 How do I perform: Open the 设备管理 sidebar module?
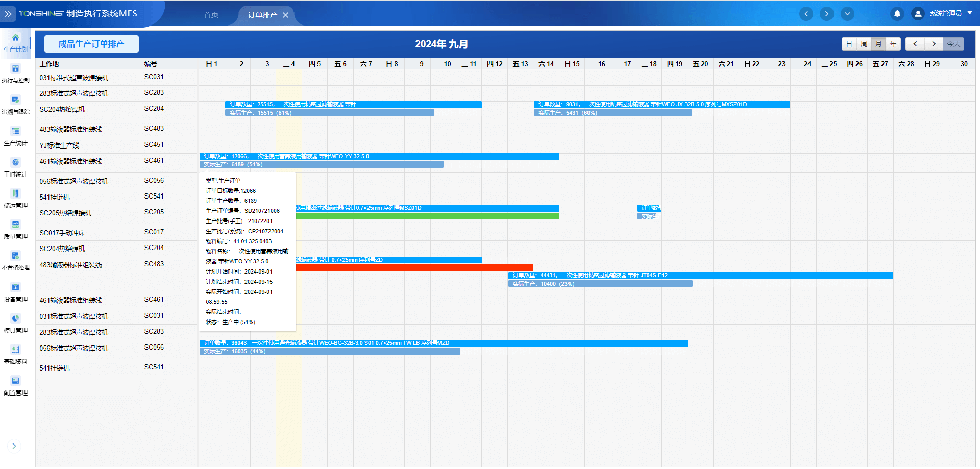click(x=15, y=292)
